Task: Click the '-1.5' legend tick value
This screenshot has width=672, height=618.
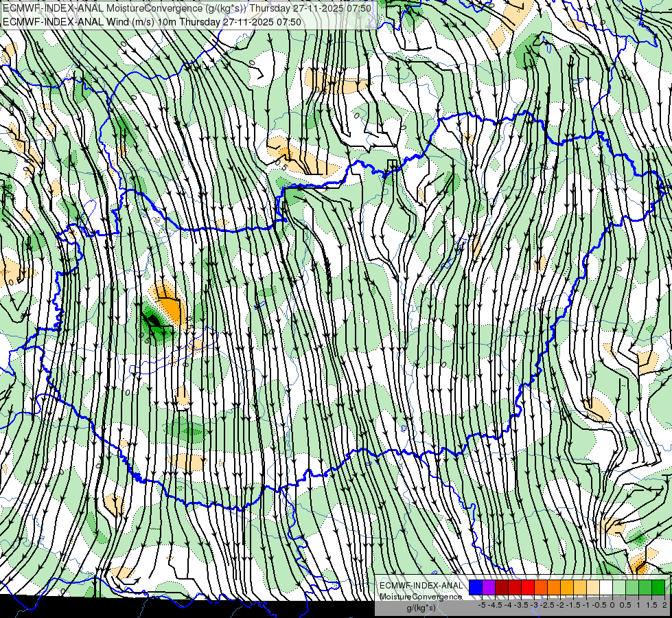Action: 573,605
